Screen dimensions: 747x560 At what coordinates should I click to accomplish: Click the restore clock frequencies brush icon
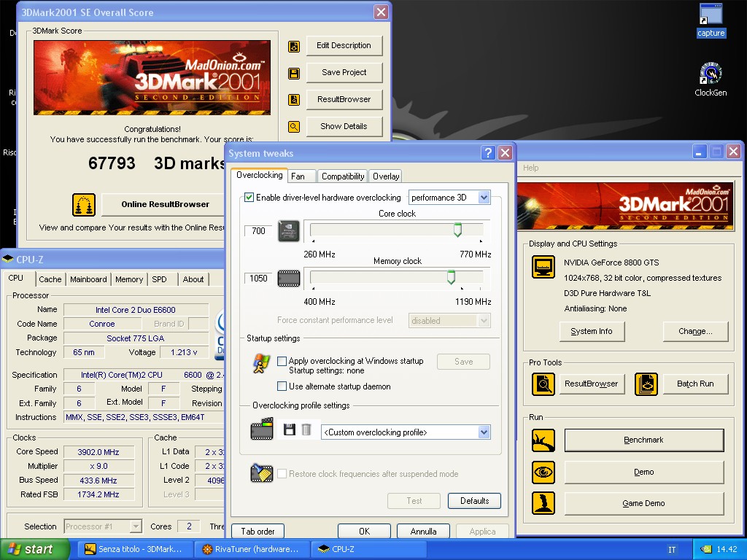coord(262,473)
